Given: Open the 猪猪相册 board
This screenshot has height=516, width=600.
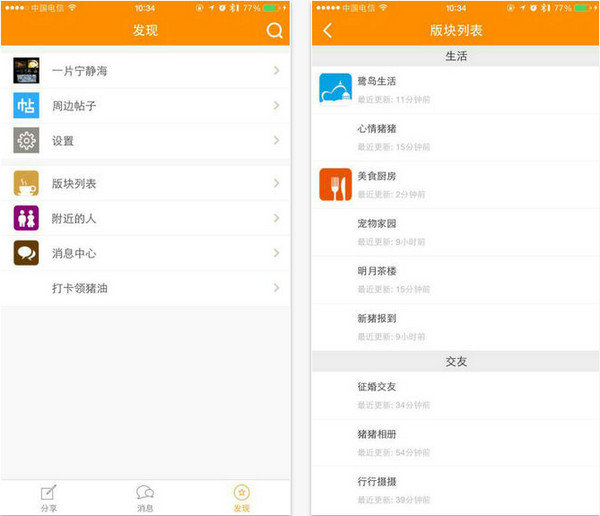Looking at the screenshot, I should (455, 443).
